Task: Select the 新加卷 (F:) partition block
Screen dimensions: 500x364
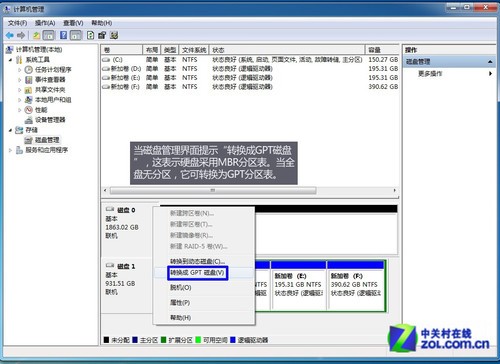Action: [357, 285]
